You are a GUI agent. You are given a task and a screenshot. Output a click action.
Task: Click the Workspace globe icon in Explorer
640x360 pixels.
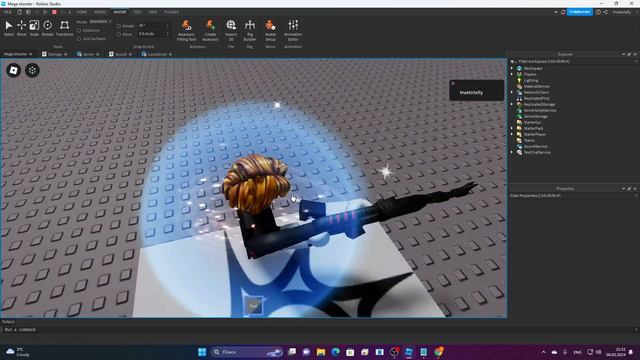[519, 68]
